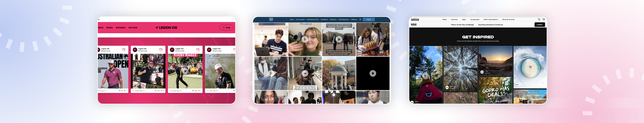Select Athletics in GW navigation

(x=354, y=19)
